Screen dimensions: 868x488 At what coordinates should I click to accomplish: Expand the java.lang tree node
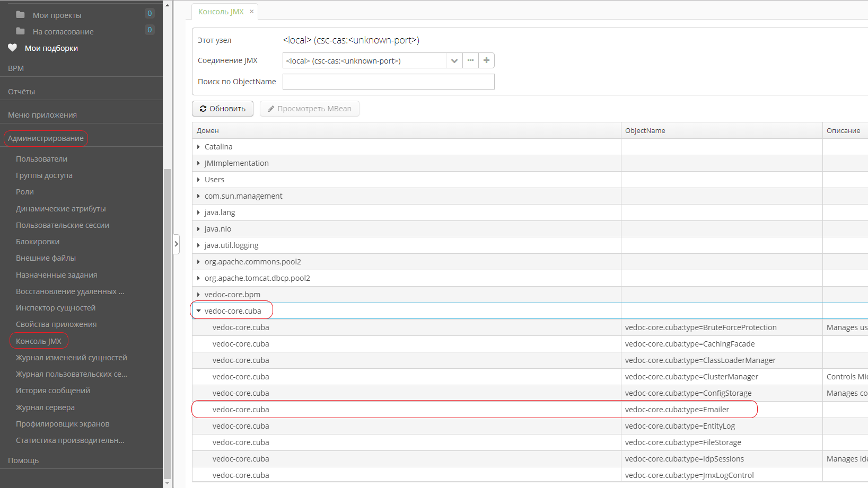pyautogui.click(x=198, y=212)
